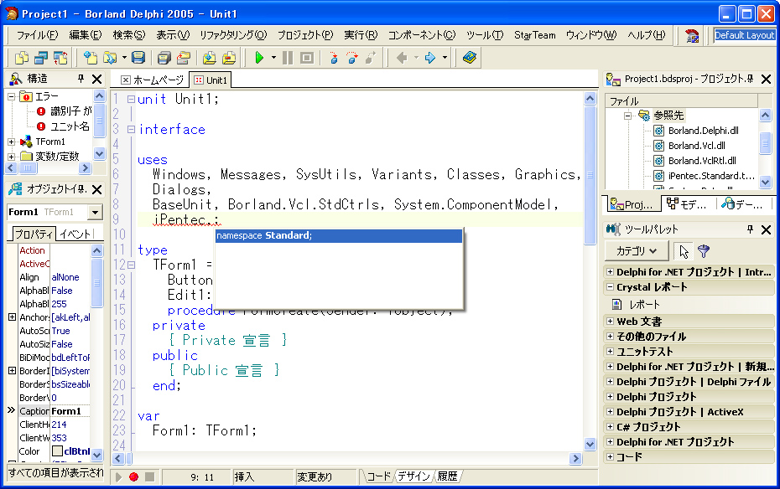Open the Default Layout desktop combo box
The height and width of the screenshot is (489, 780).
[x=744, y=35]
